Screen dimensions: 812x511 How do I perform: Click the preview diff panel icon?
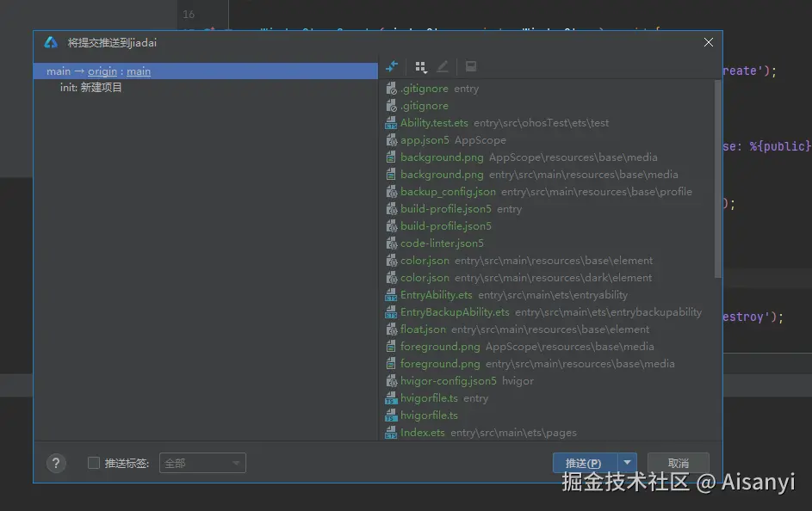pyautogui.click(x=471, y=66)
